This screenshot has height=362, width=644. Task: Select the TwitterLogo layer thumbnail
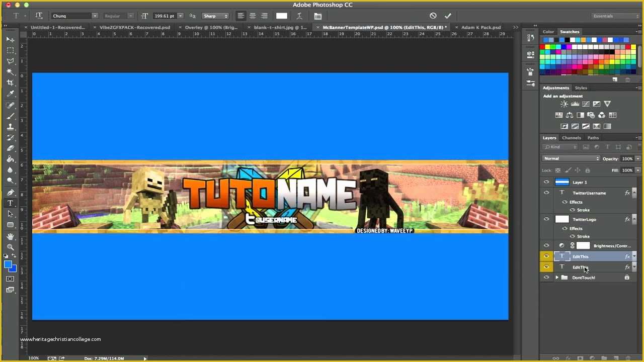(x=562, y=219)
